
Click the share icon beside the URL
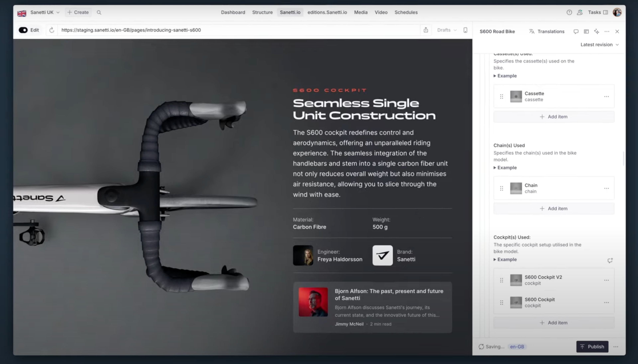[x=426, y=30]
